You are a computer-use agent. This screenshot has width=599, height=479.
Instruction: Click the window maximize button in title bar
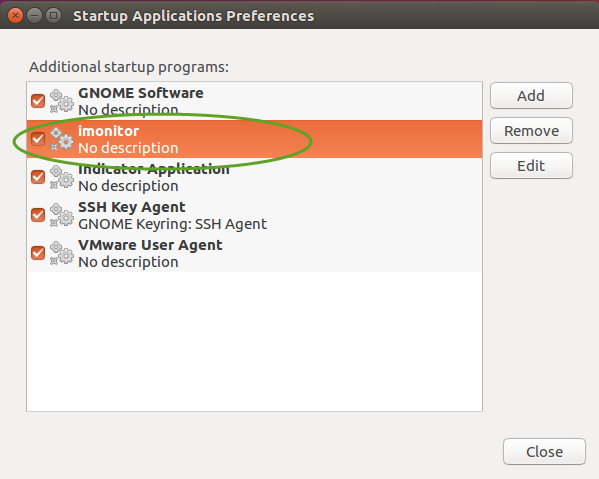pyautogui.click(x=53, y=16)
